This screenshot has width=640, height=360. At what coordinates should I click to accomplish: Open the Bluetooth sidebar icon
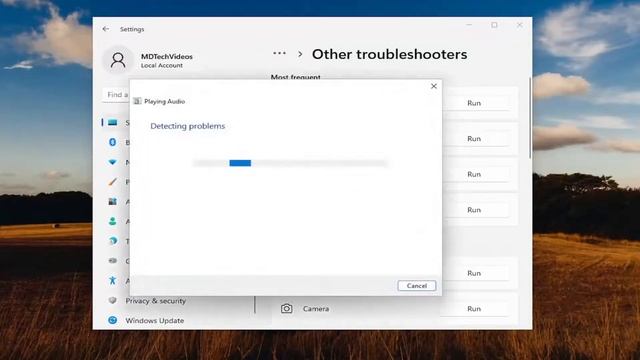tap(113, 142)
